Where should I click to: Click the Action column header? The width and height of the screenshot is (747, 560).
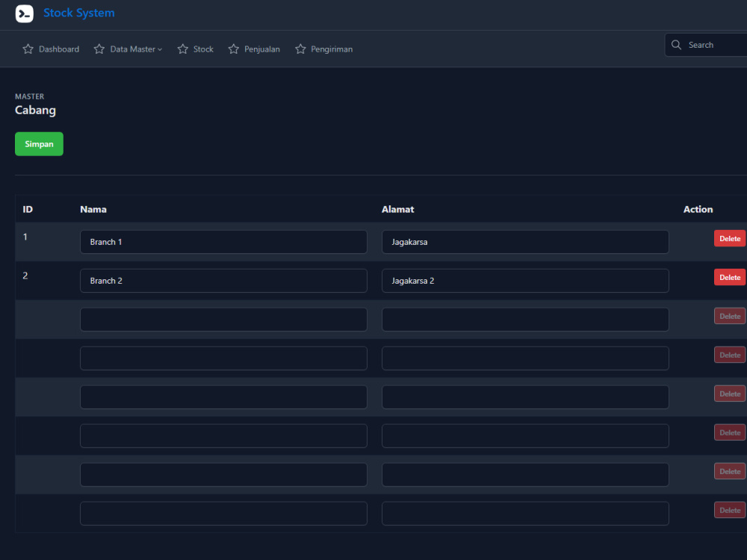698,210
